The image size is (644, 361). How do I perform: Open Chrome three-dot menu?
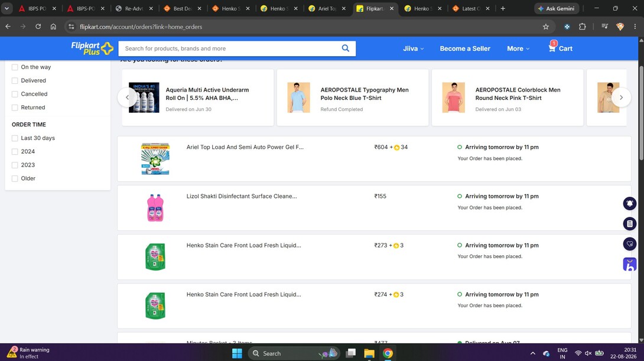[x=635, y=26]
